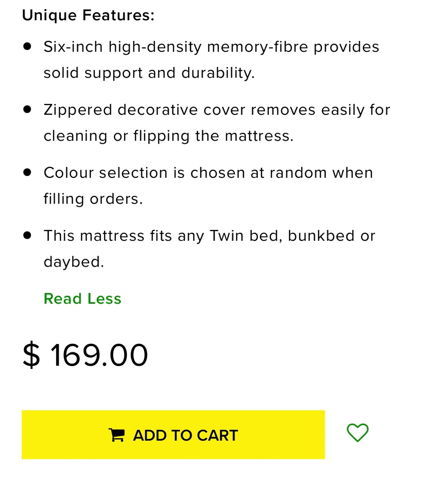Click the dollar sign before the price
424x504 pixels.
coord(31,355)
